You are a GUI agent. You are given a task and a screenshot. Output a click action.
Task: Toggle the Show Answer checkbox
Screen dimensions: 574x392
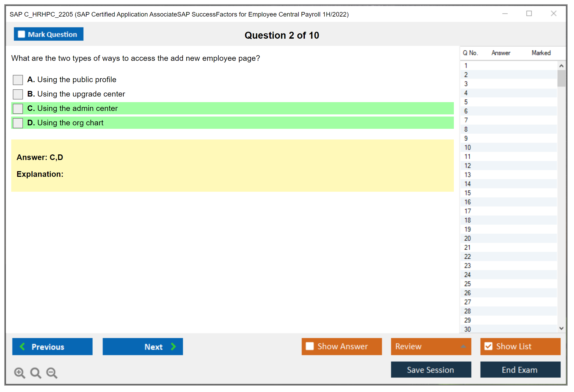tap(310, 346)
